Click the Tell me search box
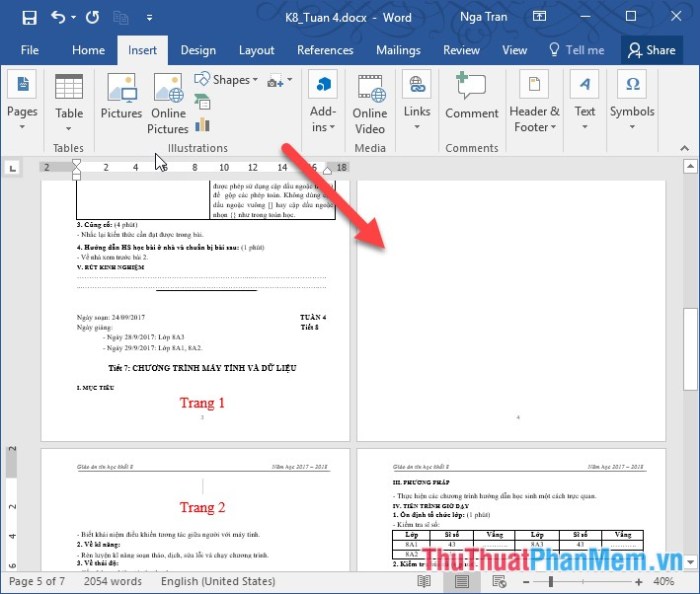This screenshot has height=594, width=700. (x=576, y=50)
